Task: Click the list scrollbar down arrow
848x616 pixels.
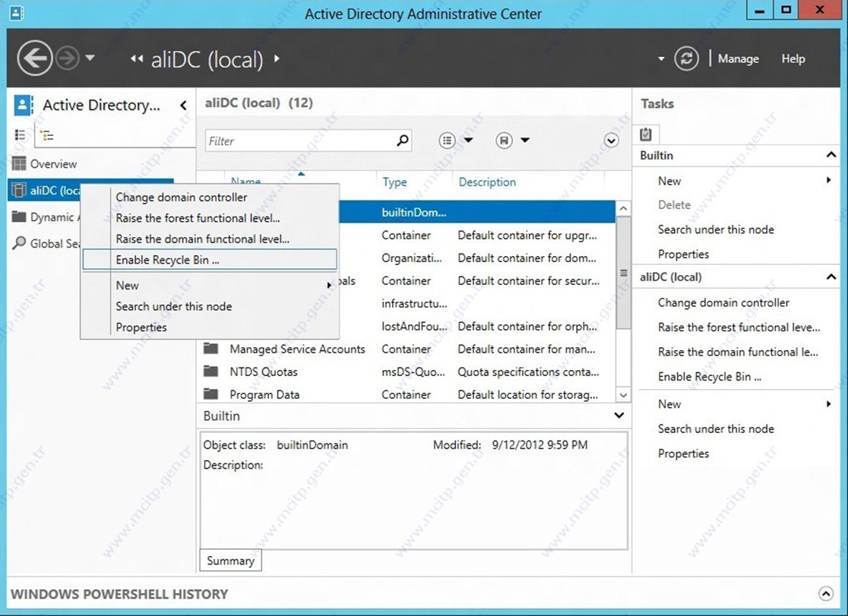Action: (624, 395)
